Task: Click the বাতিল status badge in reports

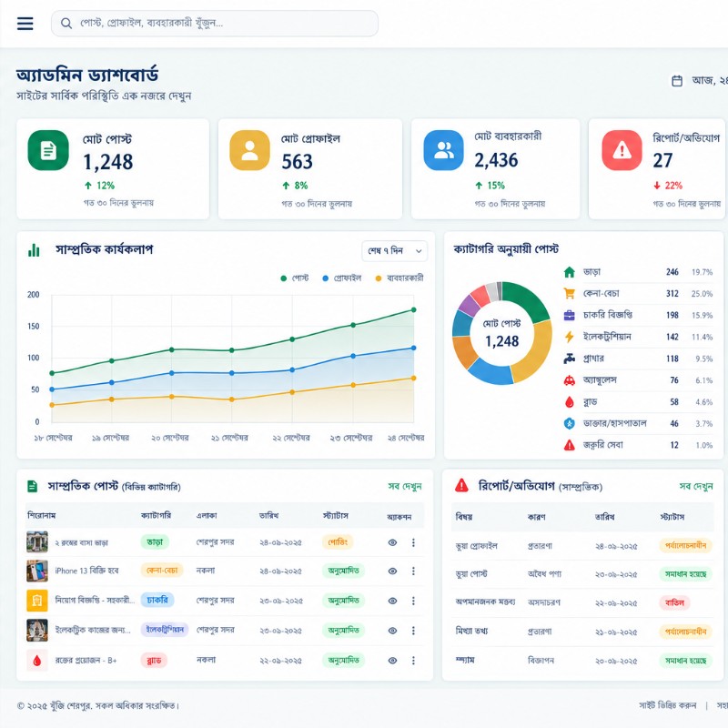Action: coord(674,602)
